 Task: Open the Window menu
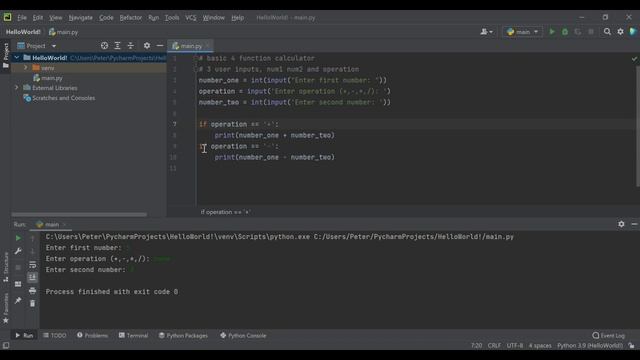213,18
